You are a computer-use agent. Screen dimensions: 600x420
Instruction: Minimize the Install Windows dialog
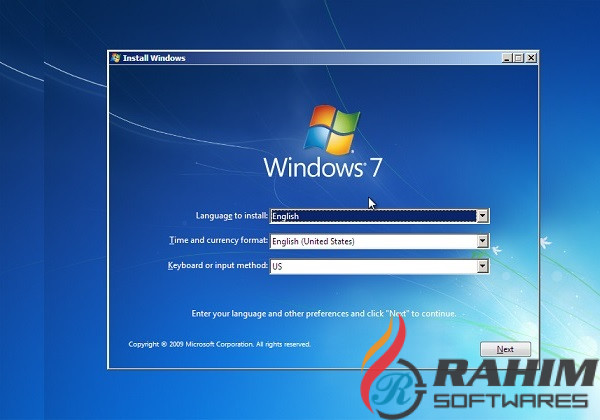click(x=507, y=58)
